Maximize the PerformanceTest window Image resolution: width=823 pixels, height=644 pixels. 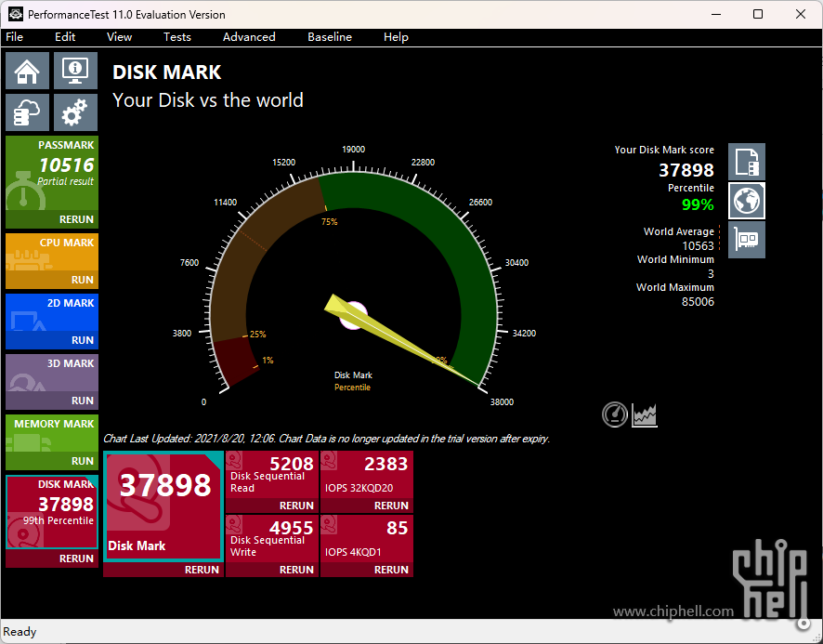(x=758, y=14)
